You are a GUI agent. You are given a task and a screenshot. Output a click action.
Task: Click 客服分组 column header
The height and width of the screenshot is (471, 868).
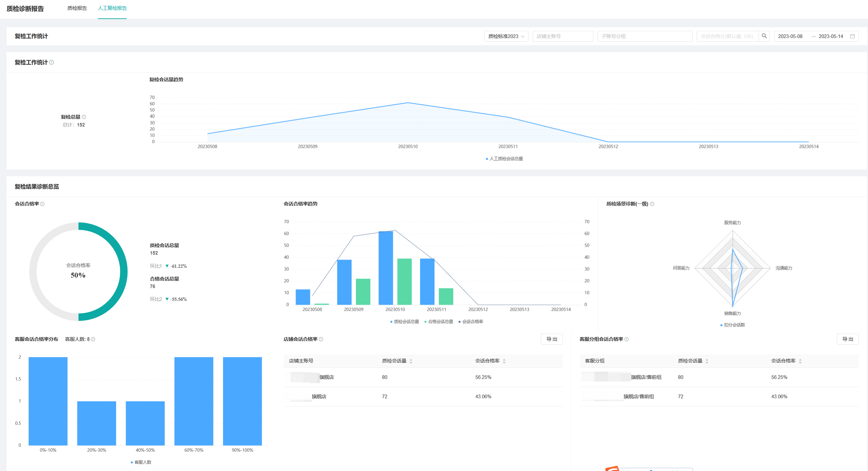tap(594, 361)
